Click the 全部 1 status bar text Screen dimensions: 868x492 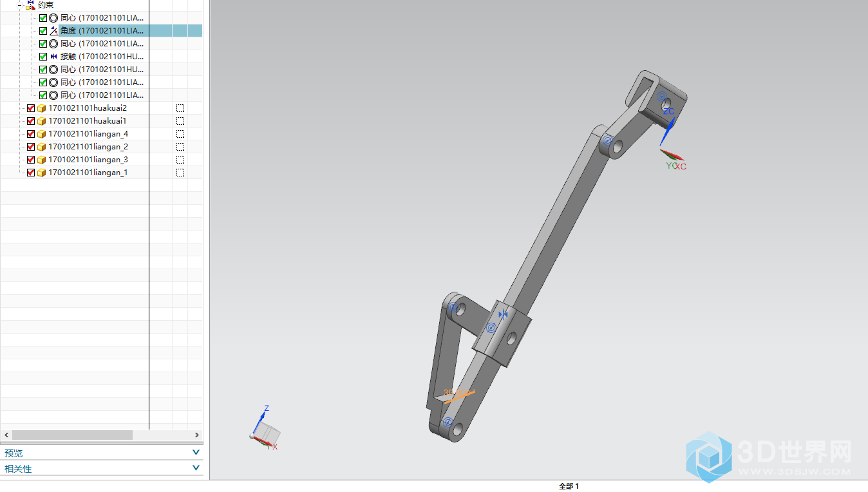tap(569, 486)
